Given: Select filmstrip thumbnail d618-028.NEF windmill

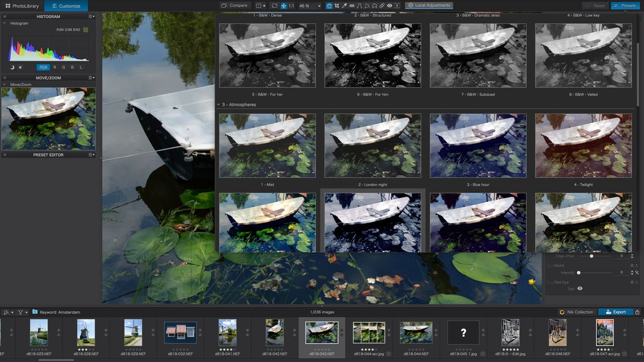Looking at the screenshot, I should (86, 333).
